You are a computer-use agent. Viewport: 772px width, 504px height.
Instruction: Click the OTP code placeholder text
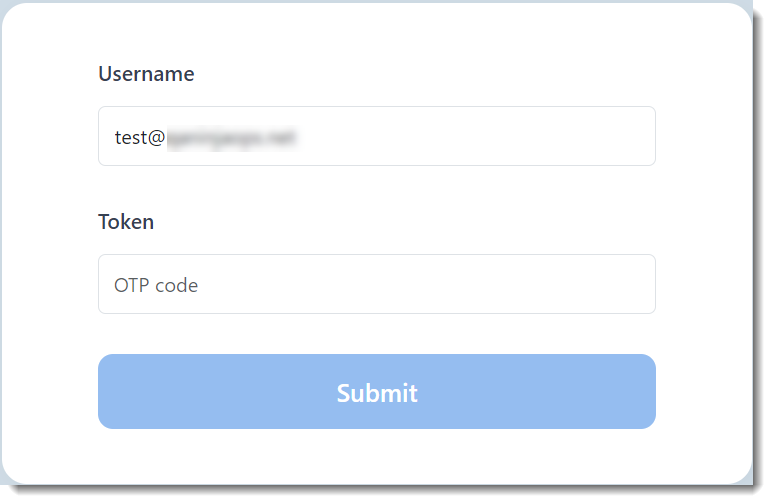pyautogui.click(x=156, y=285)
